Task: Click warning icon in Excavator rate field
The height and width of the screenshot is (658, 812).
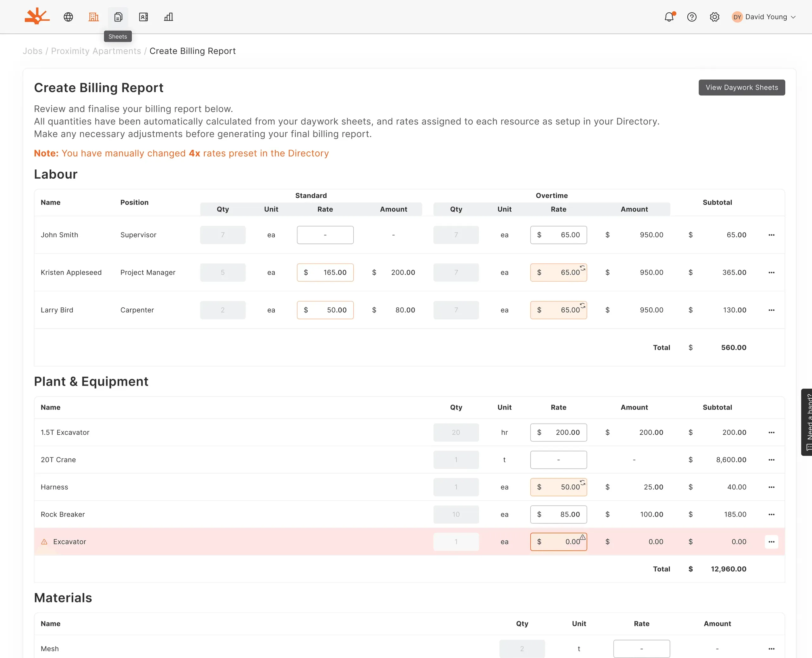Action: pyautogui.click(x=582, y=537)
